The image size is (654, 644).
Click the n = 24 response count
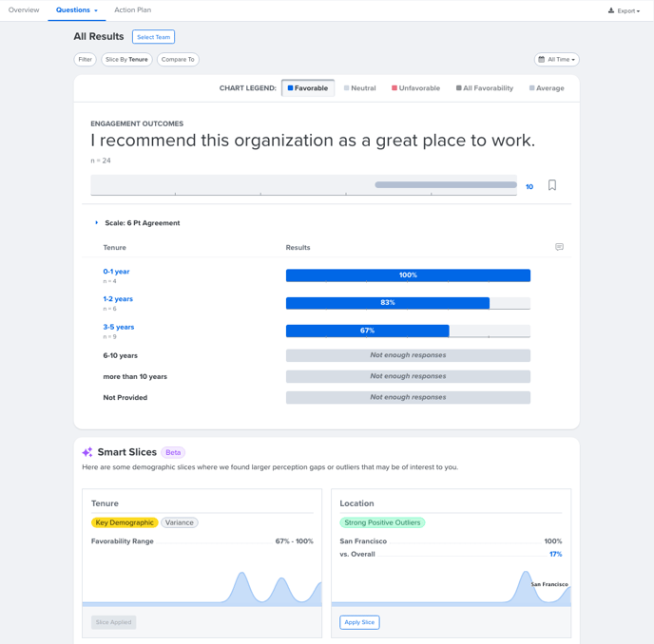point(101,161)
